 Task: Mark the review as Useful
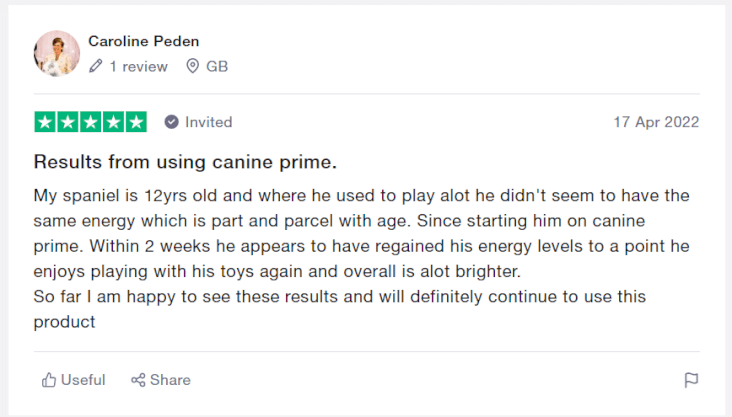click(x=73, y=380)
